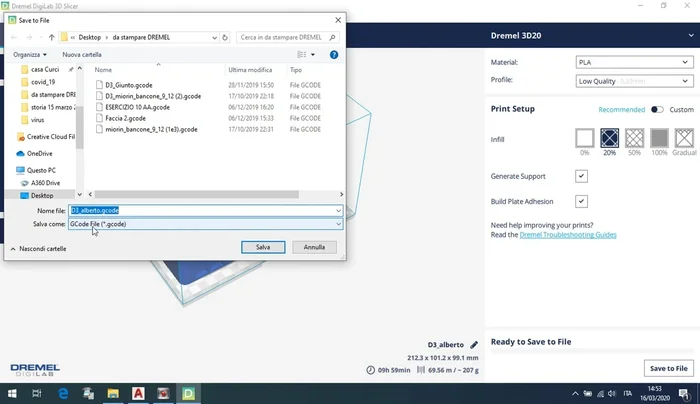Open the Organizza menu
700x404 pixels.
pyautogui.click(x=30, y=55)
